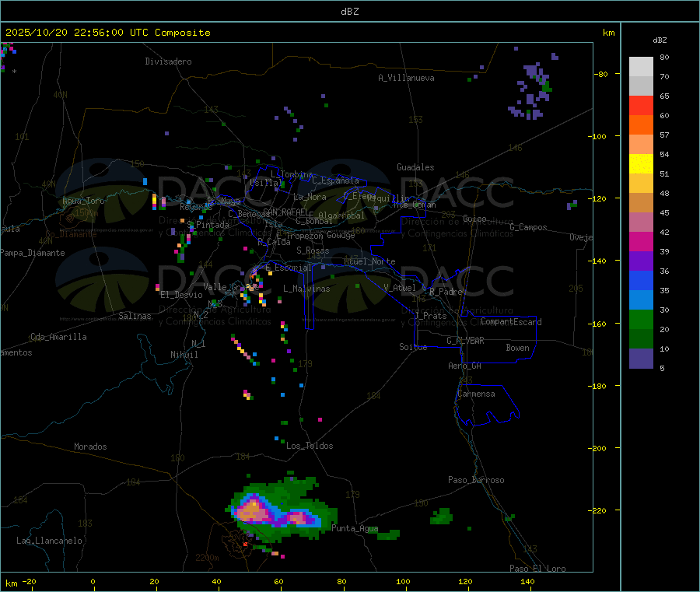Select the red 65 dBZ legend band

[641, 106]
